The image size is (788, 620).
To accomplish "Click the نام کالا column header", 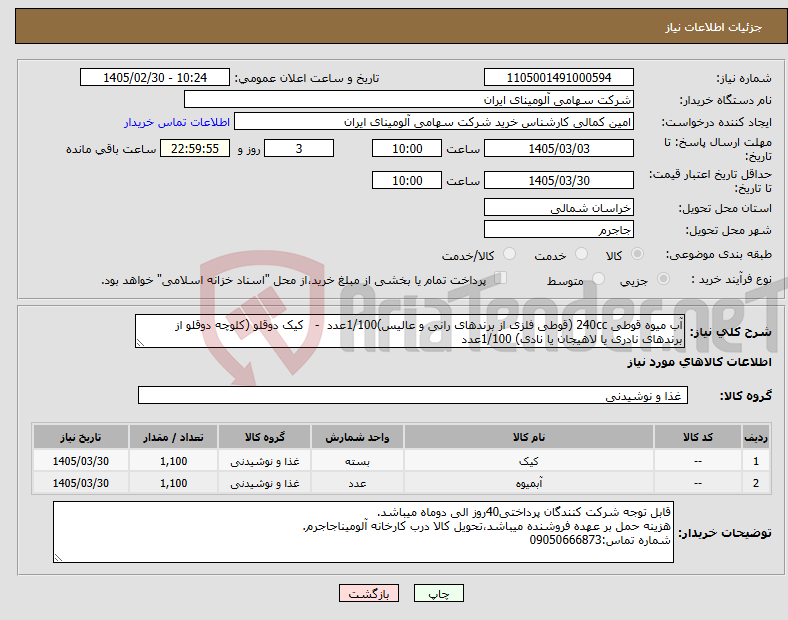I will (529, 437).
